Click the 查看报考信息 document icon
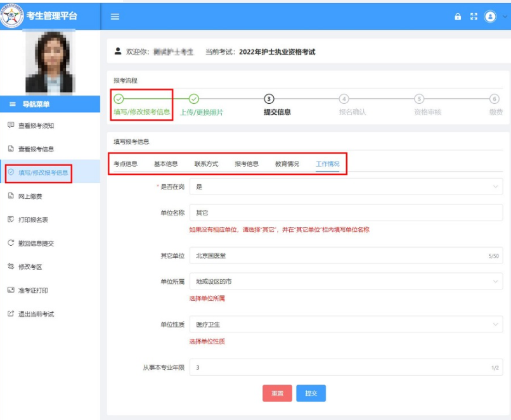511x420 pixels. pos(11,149)
